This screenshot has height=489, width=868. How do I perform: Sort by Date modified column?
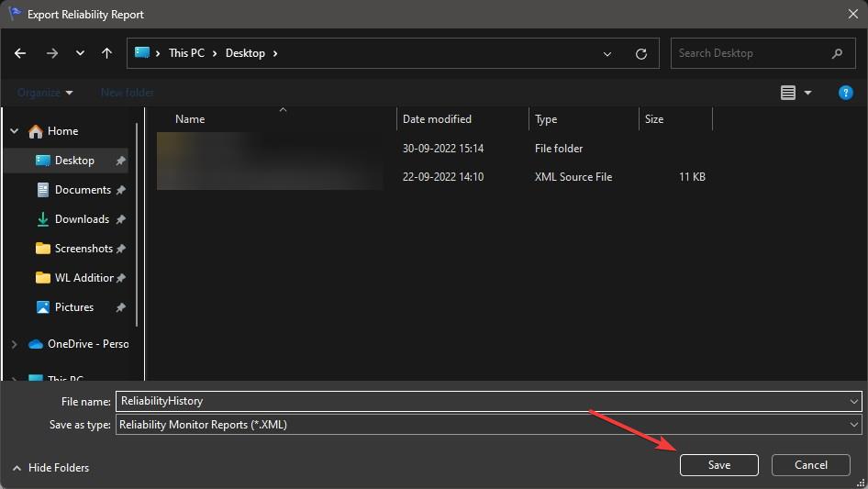point(437,119)
